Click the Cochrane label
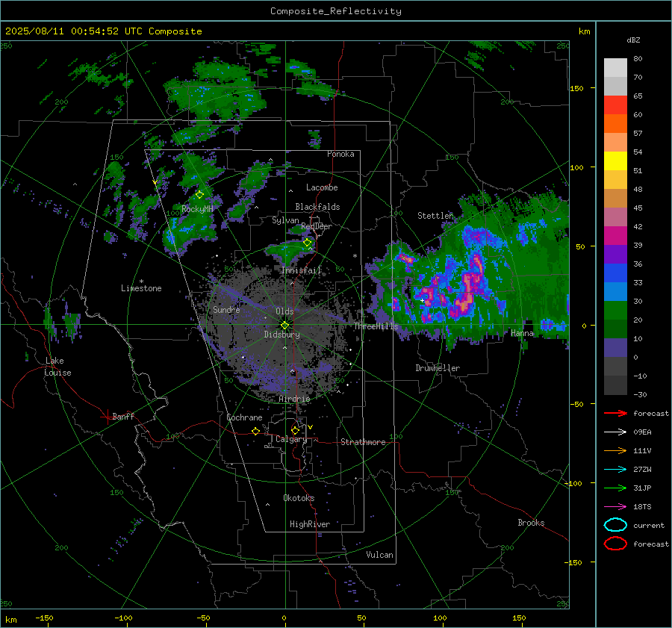The image size is (672, 628). pyautogui.click(x=244, y=417)
